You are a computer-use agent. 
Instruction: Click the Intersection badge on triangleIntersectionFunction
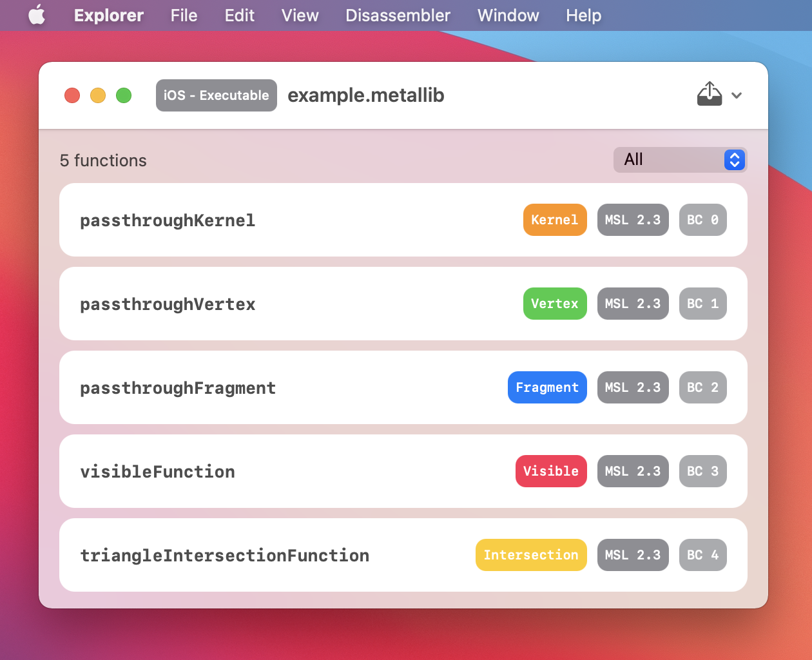(531, 555)
